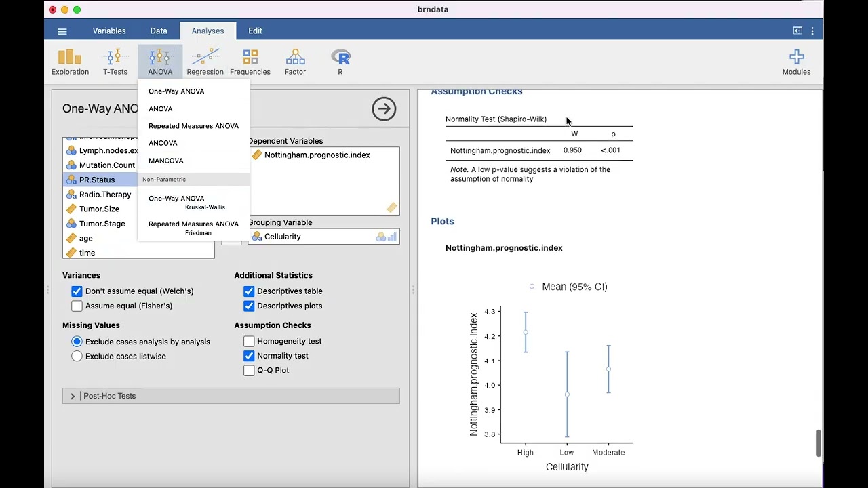Switch to the Edit tab
This screenshot has height=488, width=868.
click(255, 30)
